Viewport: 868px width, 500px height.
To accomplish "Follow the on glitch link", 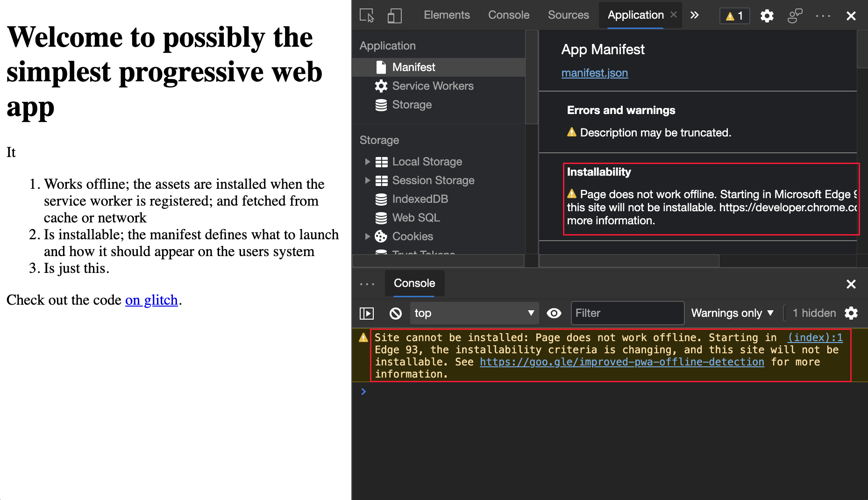I will (151, 300).
